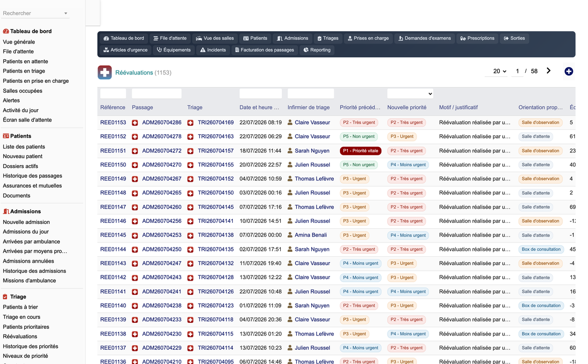
Task: Open Assurances et mutuelles in the sidebar
Action: point(32,186)
